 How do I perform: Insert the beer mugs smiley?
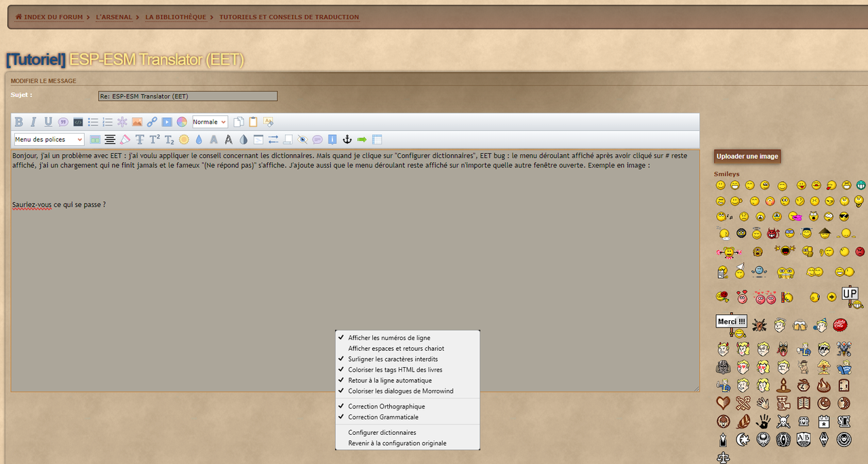pyautogui.click(x=801, y=326)
